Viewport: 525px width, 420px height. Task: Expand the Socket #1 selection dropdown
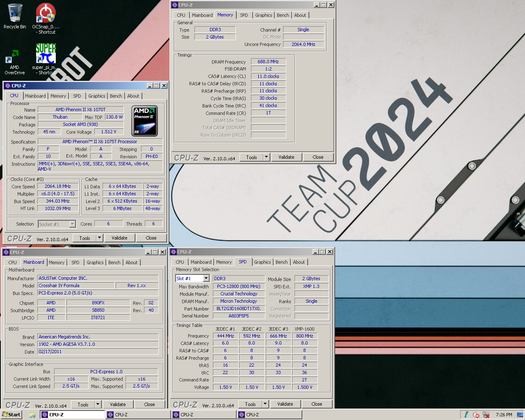point(73,224)
